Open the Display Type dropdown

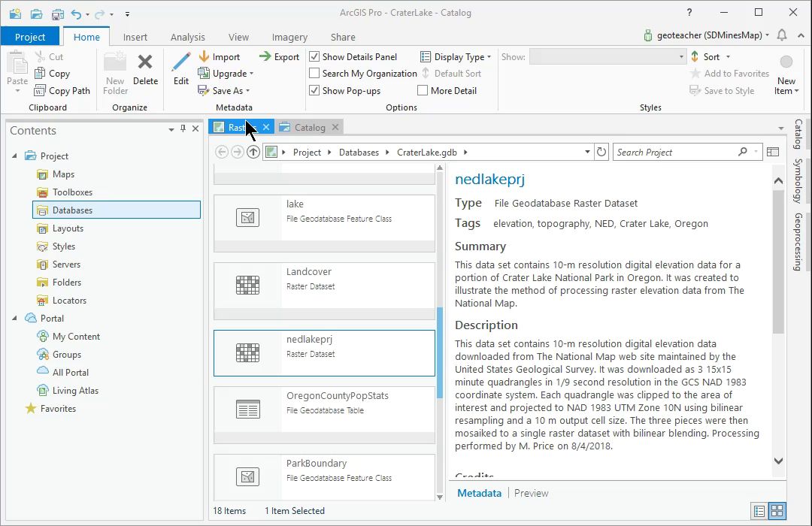pos(455,57)
